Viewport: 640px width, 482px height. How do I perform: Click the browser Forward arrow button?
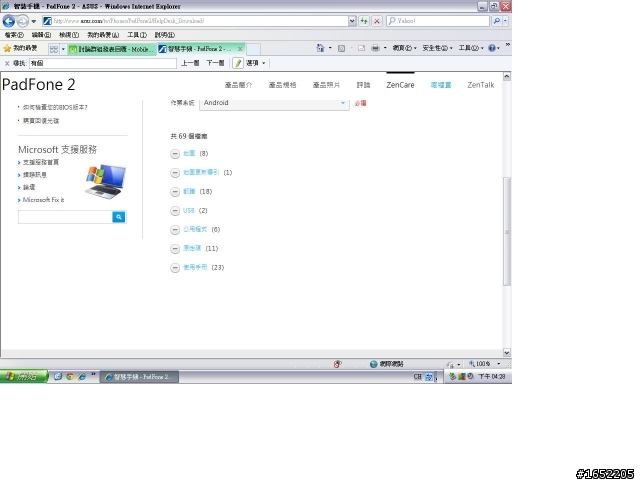coord(22,21)
